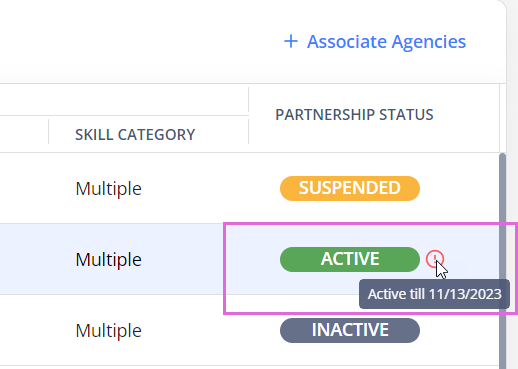The width and height of the screenshot is (518, 369).
Task: Click the plus icon beside Associate Agencies
Action: pyautogui.click(x=291, y=42)
